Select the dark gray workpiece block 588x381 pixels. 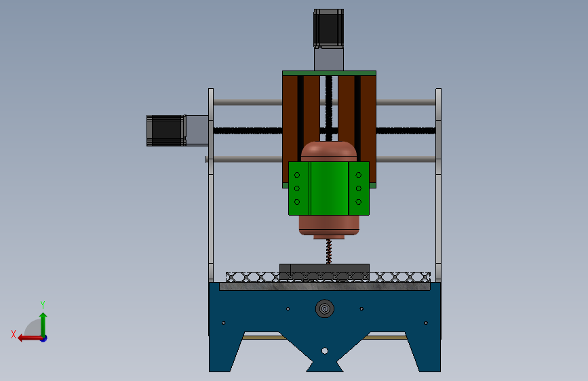coord(324,269)
